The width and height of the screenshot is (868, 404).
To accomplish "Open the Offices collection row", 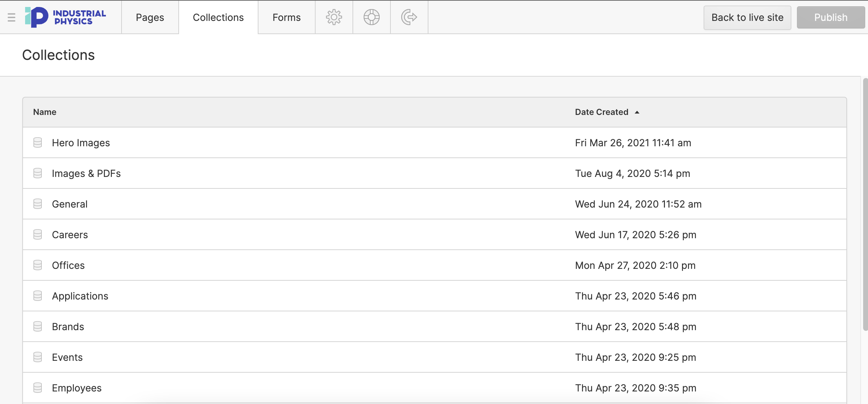I will click(68, 265).
